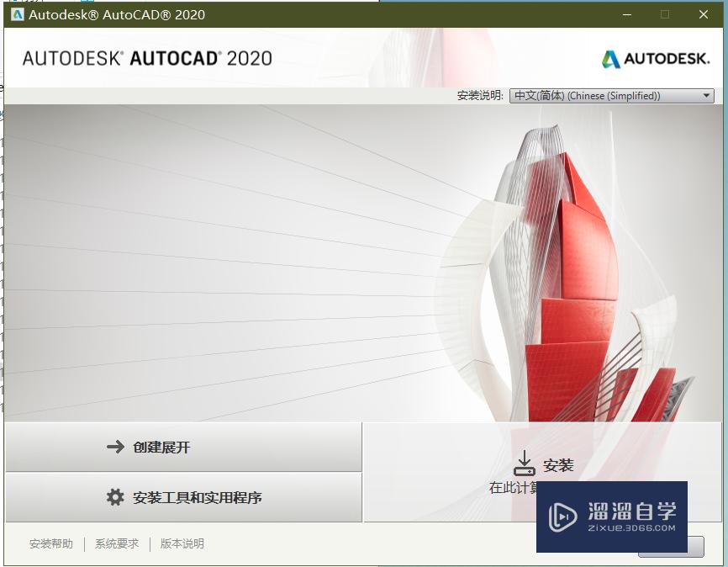The height and width of the screenshot is (567, 728).
Task: Open the 版本说明 link
Action: click(182, 543)
